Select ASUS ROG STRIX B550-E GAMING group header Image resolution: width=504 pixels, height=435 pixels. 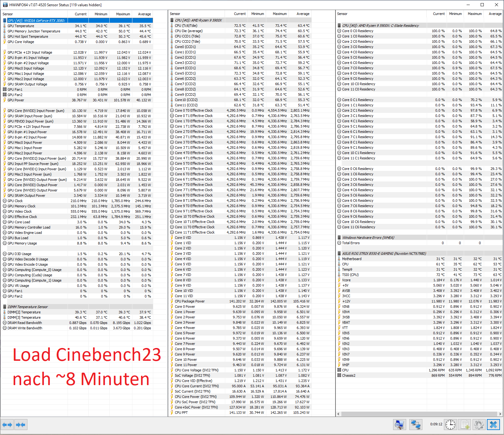tap(420, 254)
